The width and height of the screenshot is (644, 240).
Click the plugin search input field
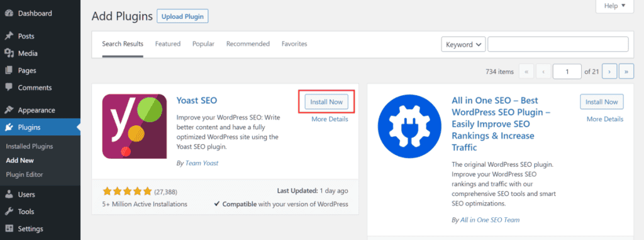pyautogui.click(x=558, y=45)
